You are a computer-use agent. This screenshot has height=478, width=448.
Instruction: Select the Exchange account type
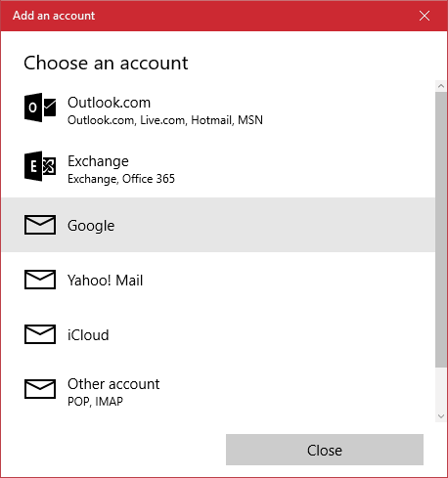tap(218, 168)
